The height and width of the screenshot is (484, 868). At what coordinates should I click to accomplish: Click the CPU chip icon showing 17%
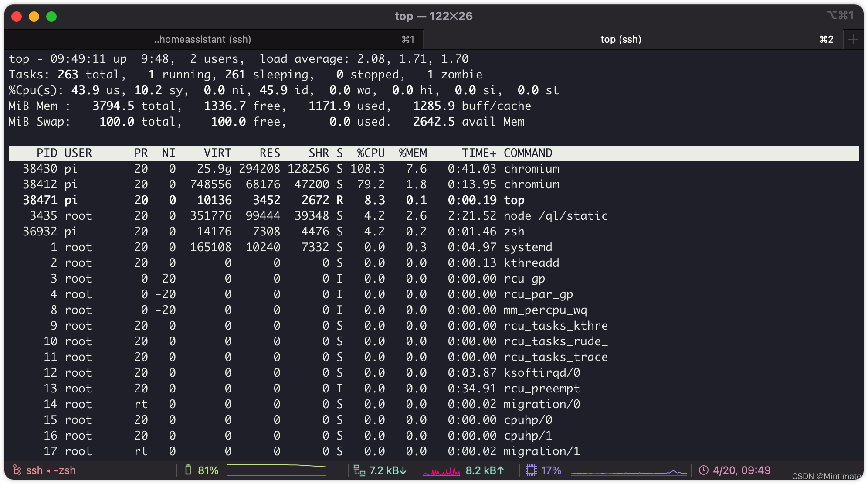532,470
